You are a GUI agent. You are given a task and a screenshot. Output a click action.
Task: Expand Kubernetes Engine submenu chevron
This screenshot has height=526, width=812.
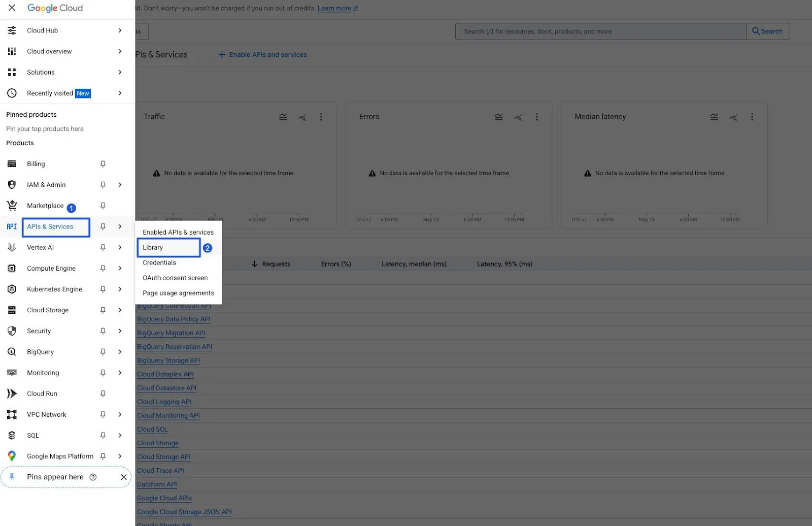tap(120, 289)
